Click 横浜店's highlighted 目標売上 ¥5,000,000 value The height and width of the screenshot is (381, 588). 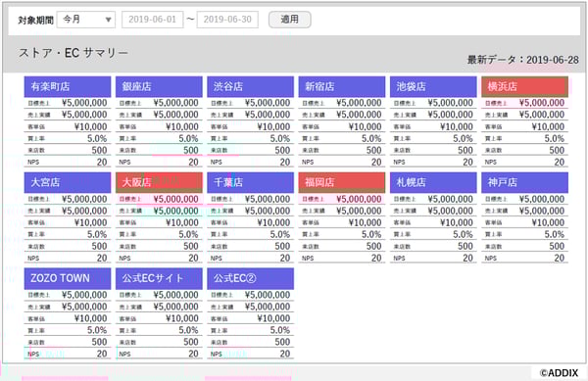[542, 103]
